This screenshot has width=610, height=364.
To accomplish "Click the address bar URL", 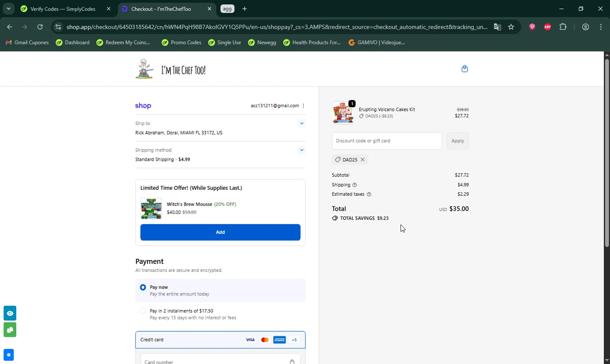I will point(277,27).
